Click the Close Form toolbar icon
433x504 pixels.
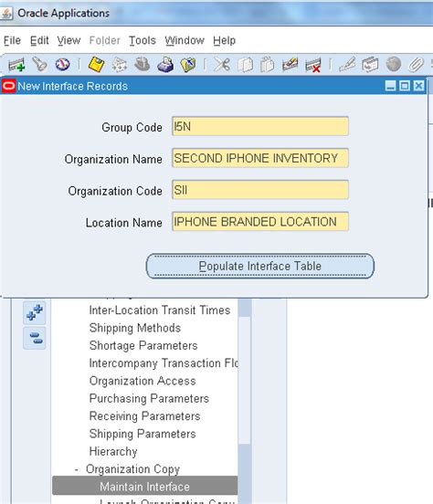(x=188, y=64)
